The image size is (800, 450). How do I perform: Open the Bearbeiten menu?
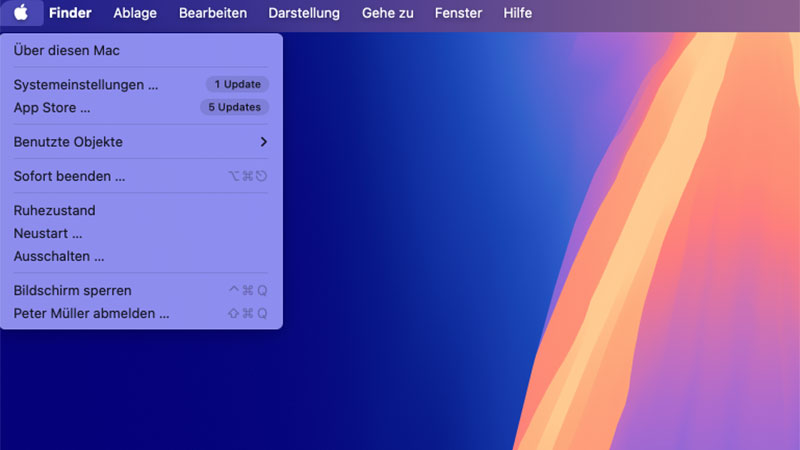(213, 13)
